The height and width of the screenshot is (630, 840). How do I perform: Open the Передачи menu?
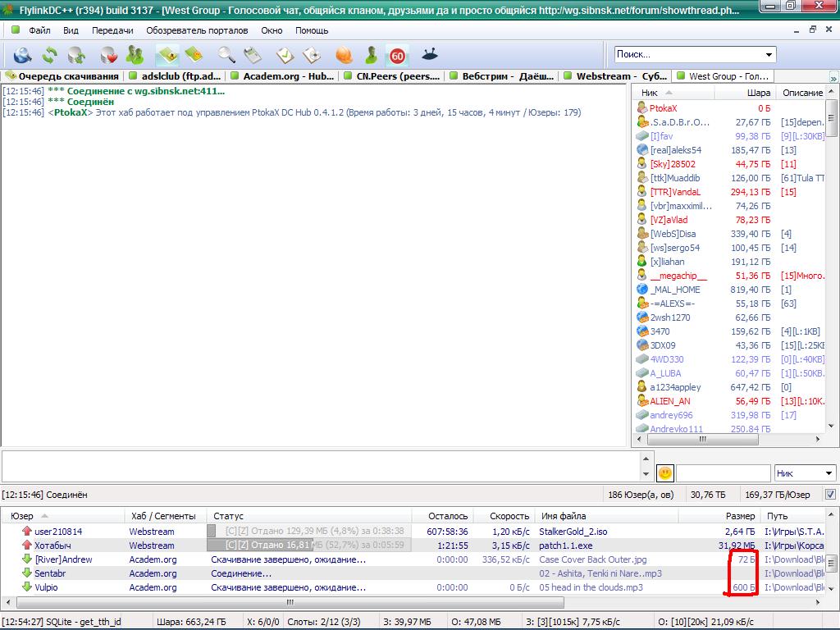point(112,30)
